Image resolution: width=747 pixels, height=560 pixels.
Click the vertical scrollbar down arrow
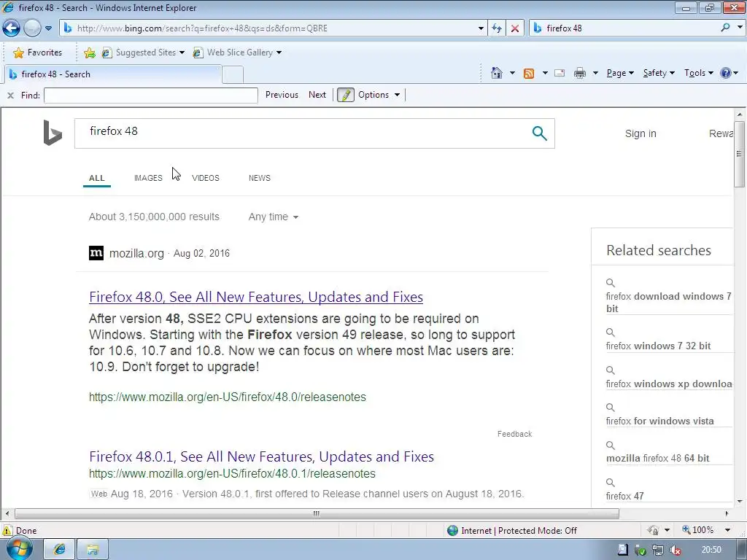(x=740, y=502)
